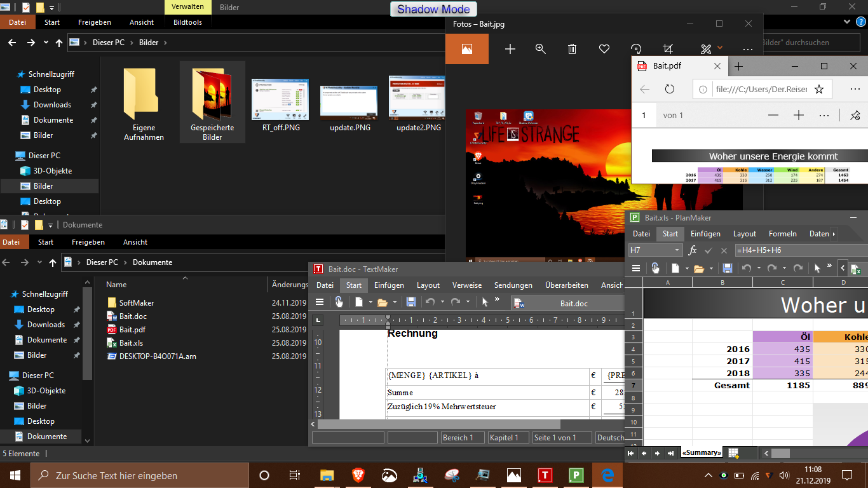Open the cell reference H7 dropdown
The height and width of the screenshot is (488, 868).
(x=677, y=251)
